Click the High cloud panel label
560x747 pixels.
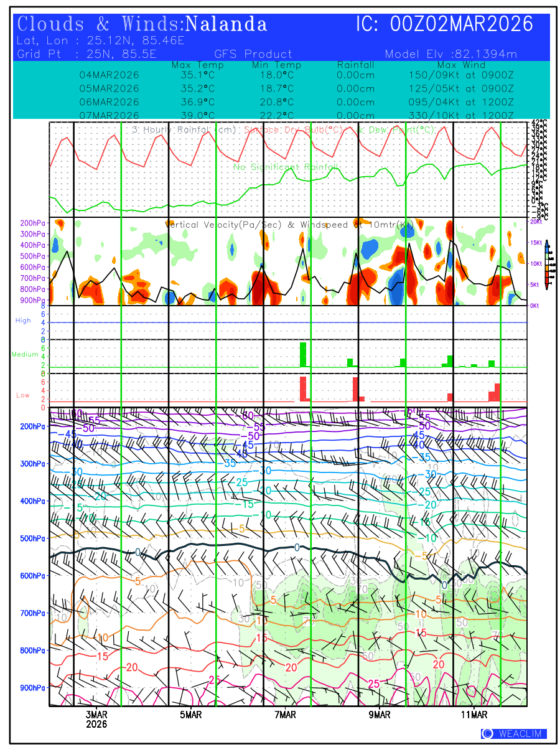[23, 321]
